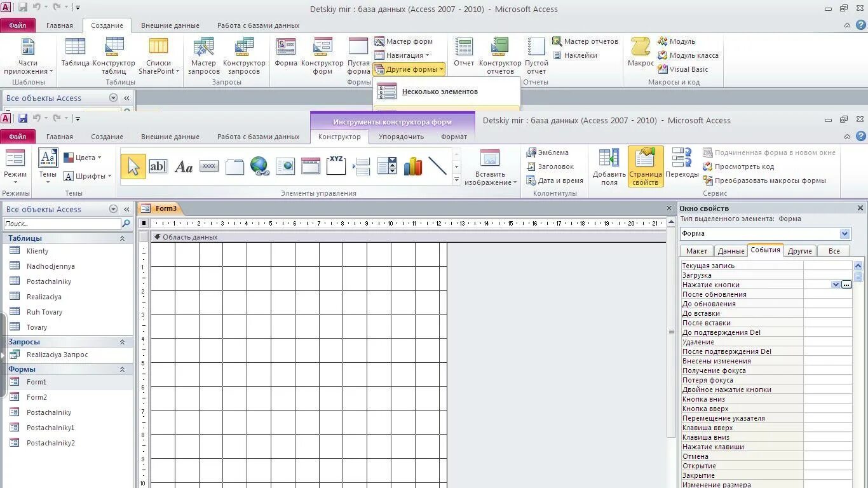The width and height of the screenshot is (868, 488).
Task: Pick the hyperlink globe control
Action: click(259, 166)
